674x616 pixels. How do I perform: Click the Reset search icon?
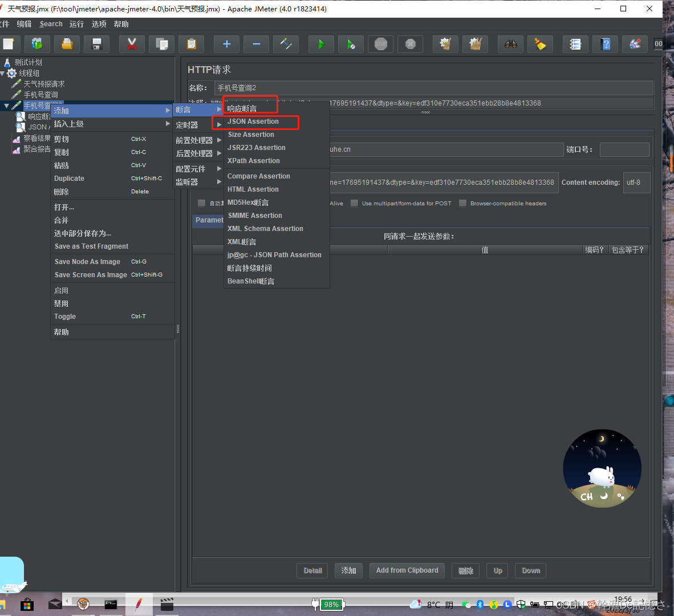point(541,44)
